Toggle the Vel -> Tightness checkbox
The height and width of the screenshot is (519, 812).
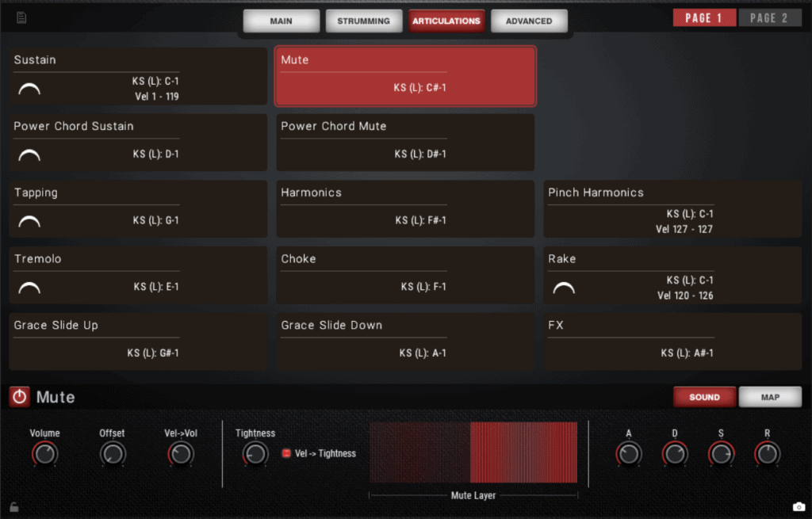tap(286, 453)
